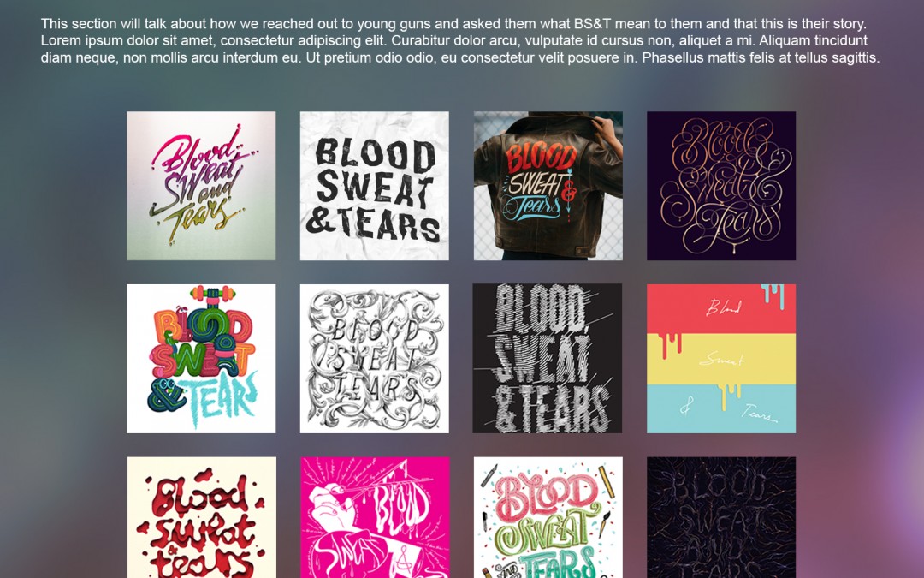Select the ornate pencil-sketch floral artwork
The height and width of the screenshot is (578, 924).
click(374, 359)
